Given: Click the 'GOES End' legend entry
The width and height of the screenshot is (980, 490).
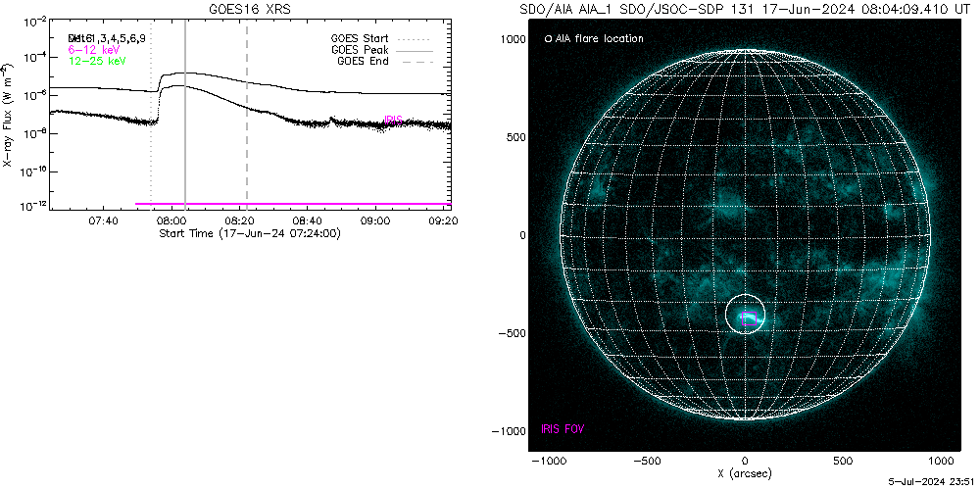Looking at the screenshot, I should click(384, 61).
